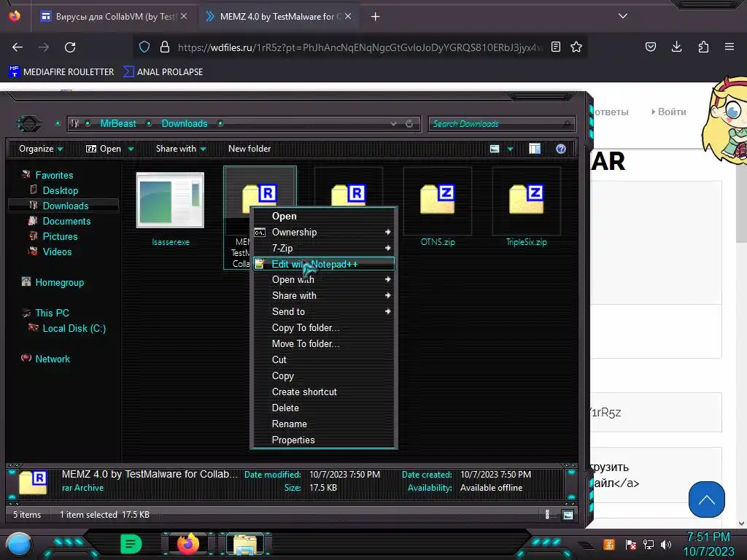Choose Edit with Notepad++

(324, 264)
